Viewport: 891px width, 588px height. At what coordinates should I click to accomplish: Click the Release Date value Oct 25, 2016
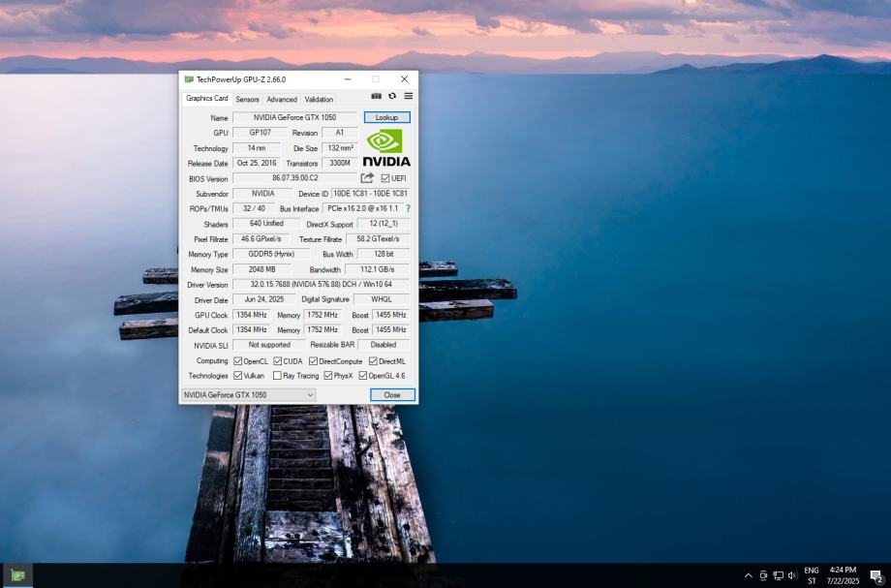click(257, 163)
